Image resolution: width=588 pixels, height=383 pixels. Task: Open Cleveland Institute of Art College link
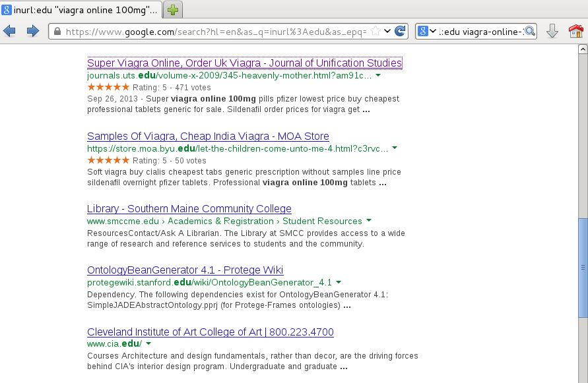click(211, 332)
